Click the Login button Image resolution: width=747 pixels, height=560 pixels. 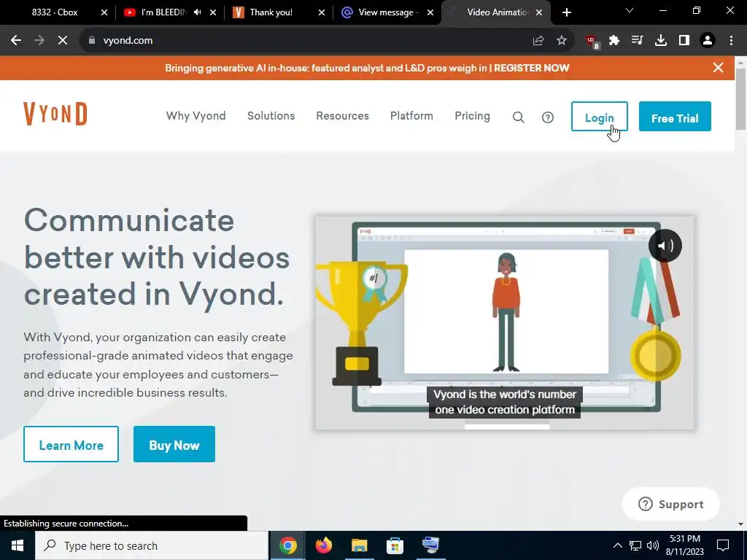(x=600, y=116)
